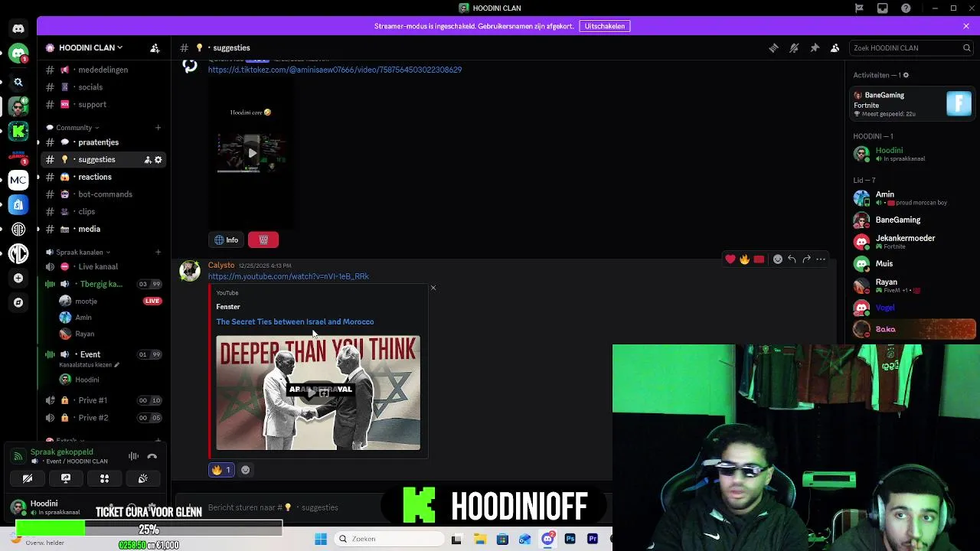
Task: Open YouTube link m.youtube.com in message
Action: [288, 276]
